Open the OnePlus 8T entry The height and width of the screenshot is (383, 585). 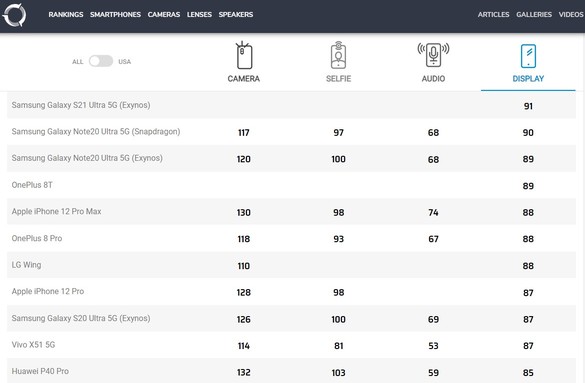click(32, 185)
